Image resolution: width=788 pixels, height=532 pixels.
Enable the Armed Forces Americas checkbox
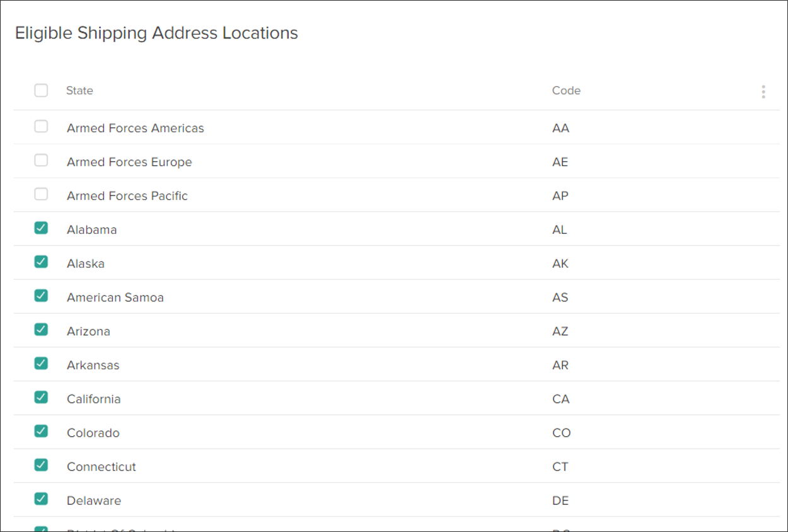(x=41, y=126)
